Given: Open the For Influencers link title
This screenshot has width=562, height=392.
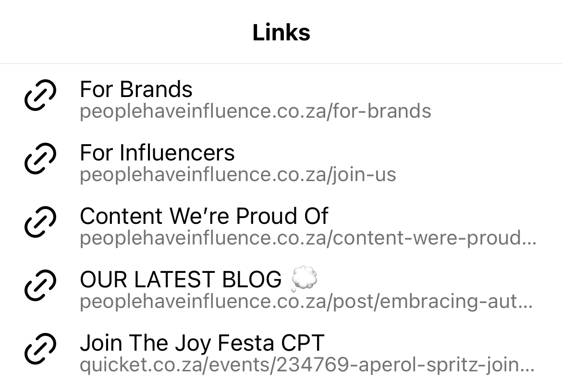Looking at the screenshot, I should [x=157, y=153].
